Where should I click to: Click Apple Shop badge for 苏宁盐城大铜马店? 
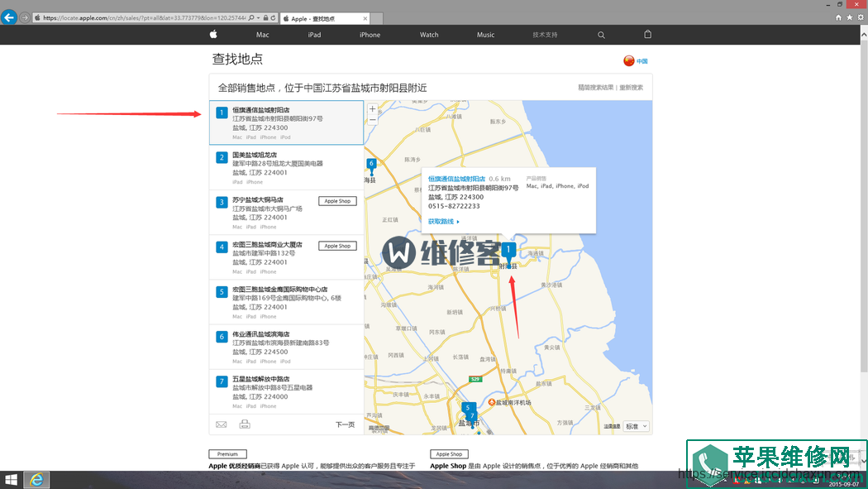(x=337, y=201)
